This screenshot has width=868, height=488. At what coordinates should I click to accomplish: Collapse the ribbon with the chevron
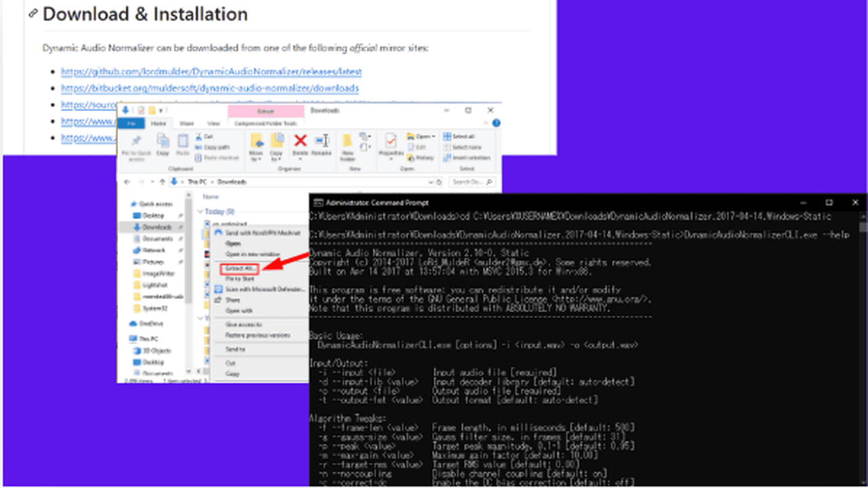[x=486, y=123]
